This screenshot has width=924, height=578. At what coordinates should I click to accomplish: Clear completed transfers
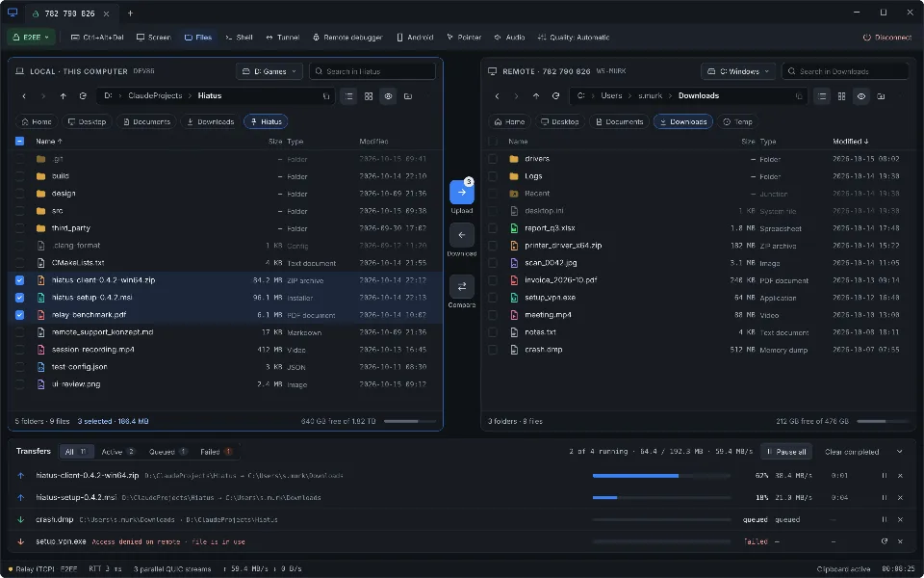point(852,452)
